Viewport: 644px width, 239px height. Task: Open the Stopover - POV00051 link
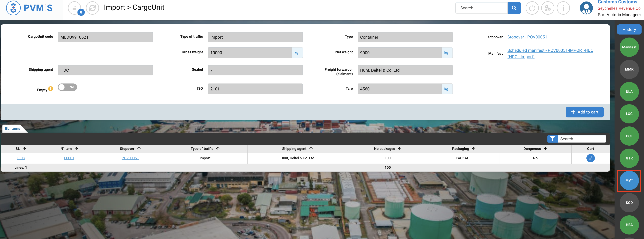[x=527, y=37]
